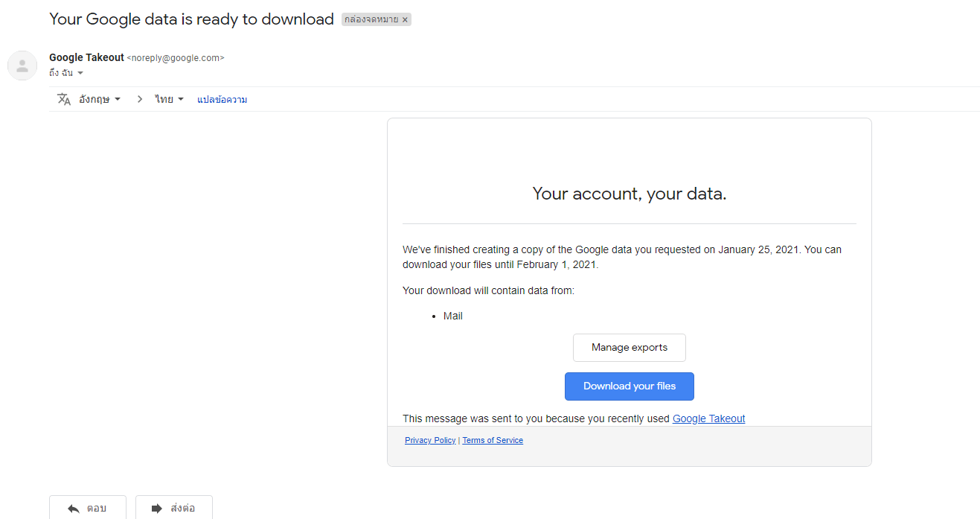Open the Google Takeout link
Image resolution: width=980 pixels, height=519 pixels.
coord(708,418)
